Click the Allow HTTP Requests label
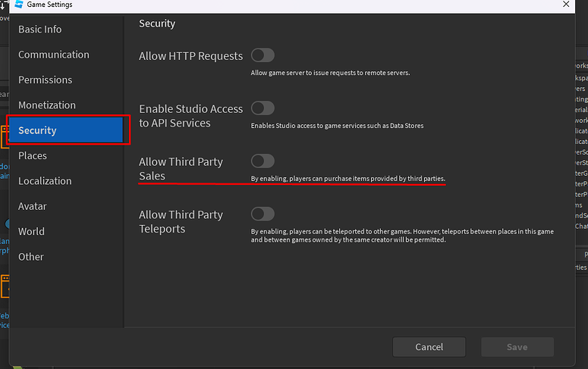 coord(190,56)
